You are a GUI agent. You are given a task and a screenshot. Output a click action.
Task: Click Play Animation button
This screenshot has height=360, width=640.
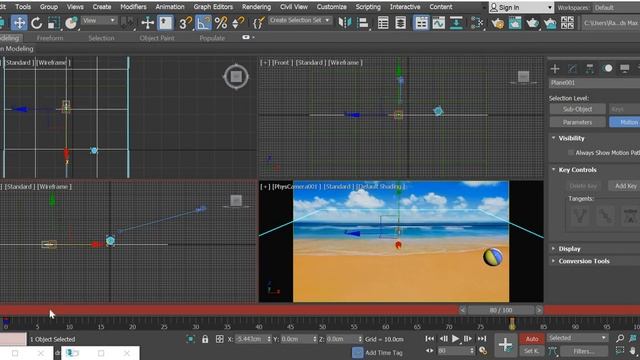pyautogui.click(x=456, y=339)
